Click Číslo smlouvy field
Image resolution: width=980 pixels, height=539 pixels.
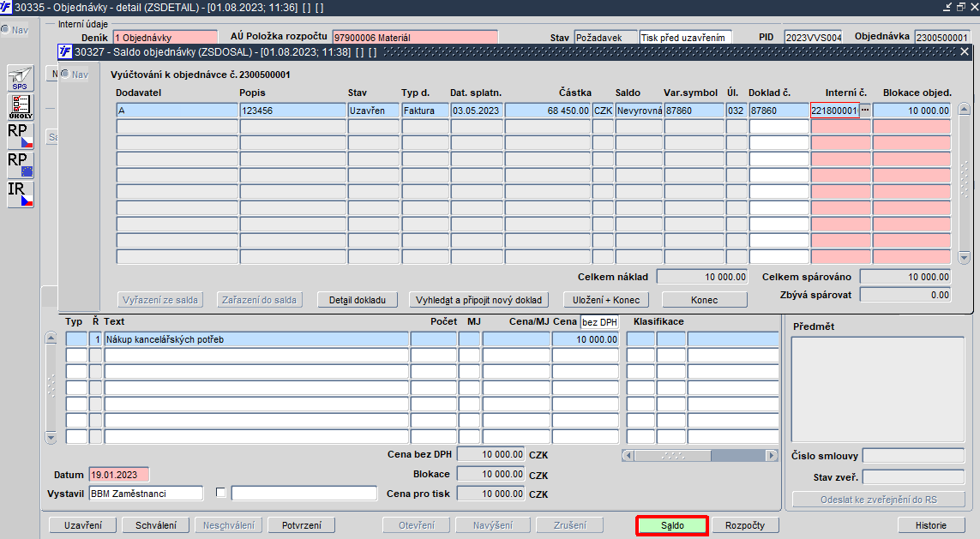click(914, 456)
